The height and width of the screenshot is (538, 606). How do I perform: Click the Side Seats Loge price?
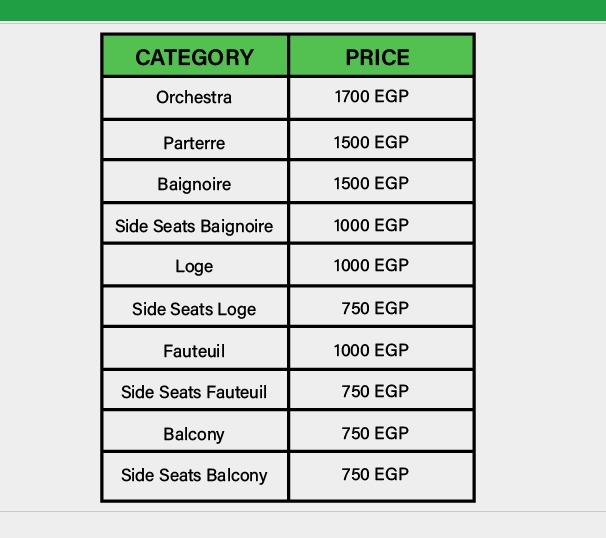(375, 308)
